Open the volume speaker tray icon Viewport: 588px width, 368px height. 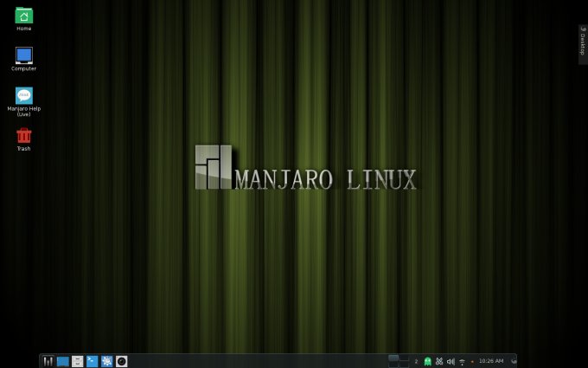click(x=451, y=362)
